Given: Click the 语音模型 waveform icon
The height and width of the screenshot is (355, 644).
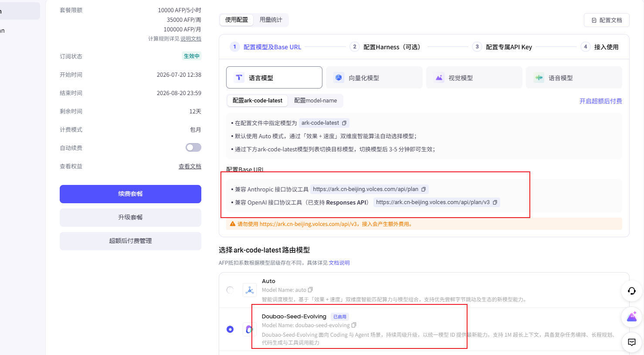Looking at the screenshot, I should click(x=539, y=78).
